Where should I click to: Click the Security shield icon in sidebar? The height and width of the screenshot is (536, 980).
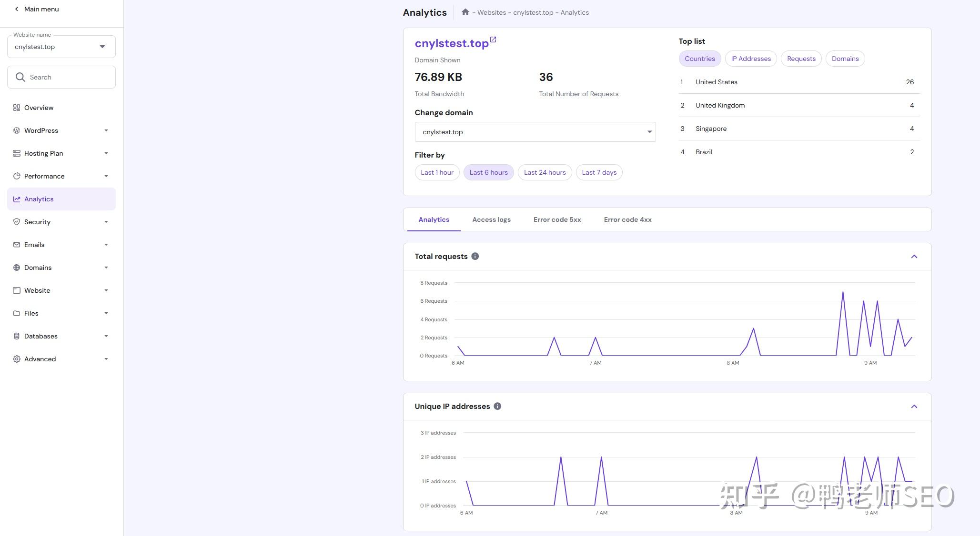(17, 222)
